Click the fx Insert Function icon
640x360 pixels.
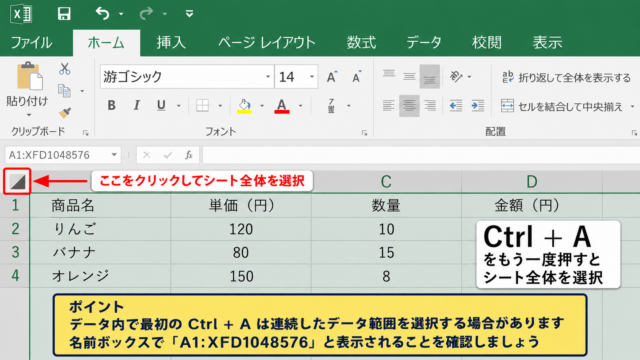(x=189, y=155)
